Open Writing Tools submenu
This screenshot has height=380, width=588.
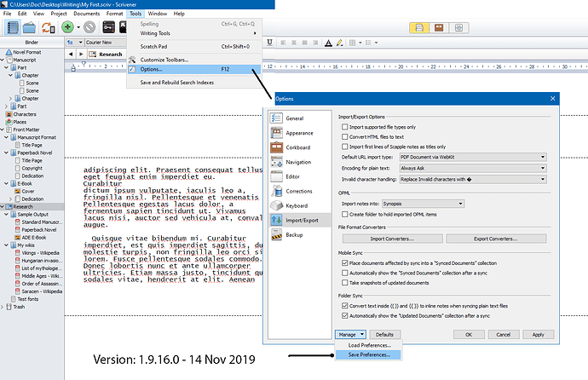point(194,33)
